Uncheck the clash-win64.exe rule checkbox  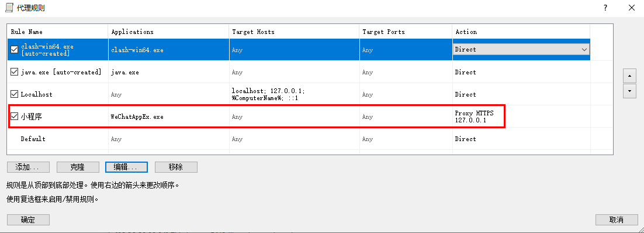pos(15,50)
